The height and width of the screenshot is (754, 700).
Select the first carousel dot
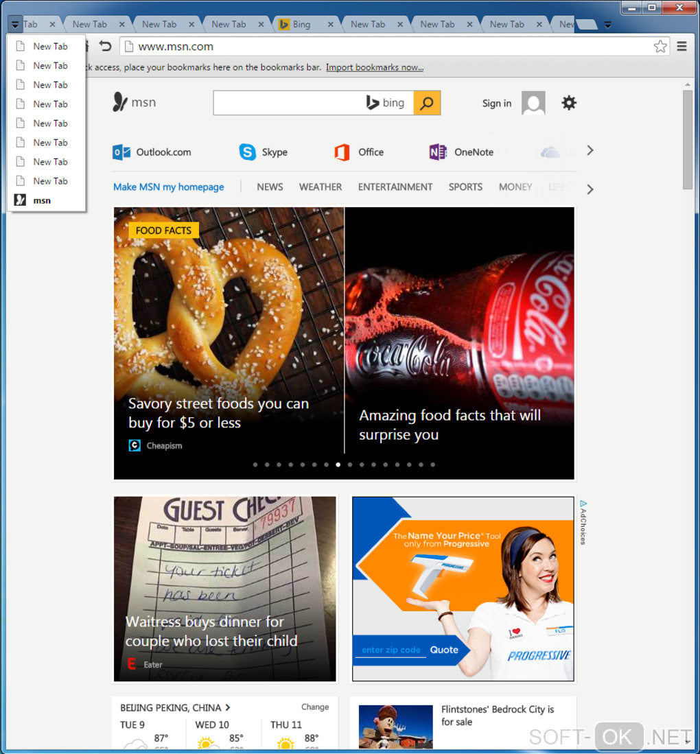pyautogui.click(x=255, y=464)
